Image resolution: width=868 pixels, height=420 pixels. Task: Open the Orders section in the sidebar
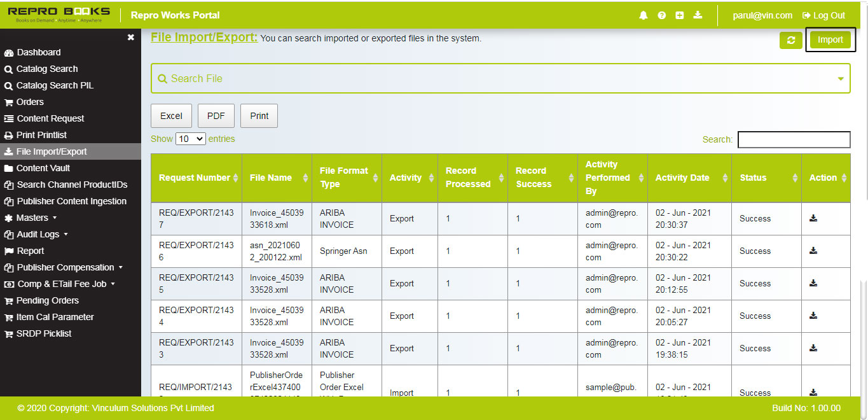pos(29,102)
